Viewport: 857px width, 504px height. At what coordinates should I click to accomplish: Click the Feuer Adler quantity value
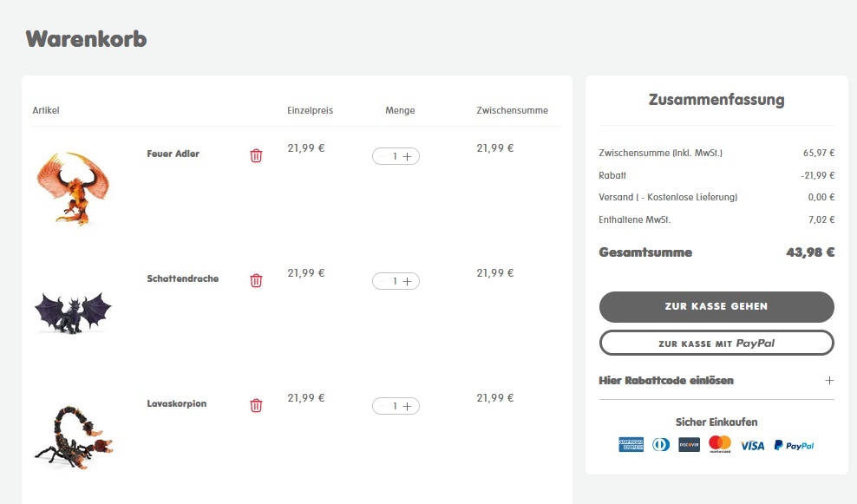395,156
